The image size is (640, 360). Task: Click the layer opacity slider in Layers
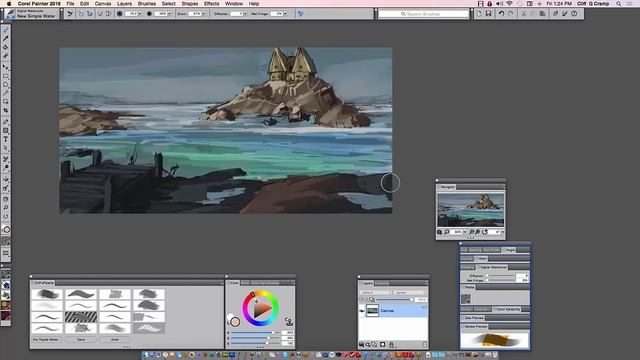[x=394, y=300]
